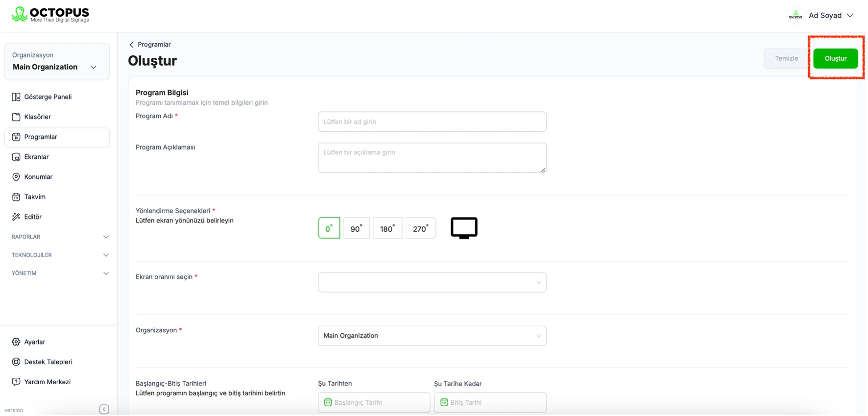Open the Gösterge Paneli dashboard icon

16,97
